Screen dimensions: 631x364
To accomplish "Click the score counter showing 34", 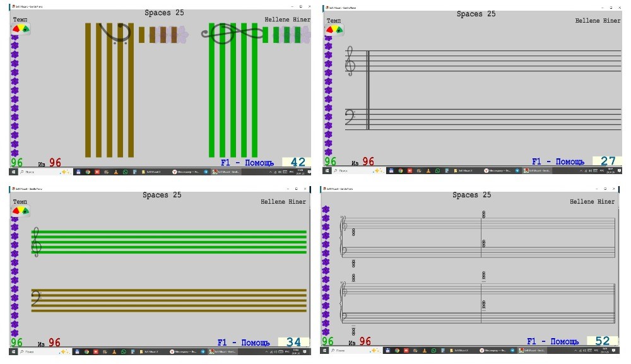I will coord(293,343).
